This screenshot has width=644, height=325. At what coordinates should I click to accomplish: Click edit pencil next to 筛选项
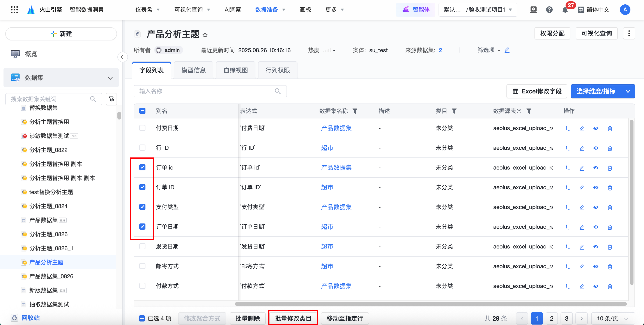pyautogui.click(x=507, y=50)
